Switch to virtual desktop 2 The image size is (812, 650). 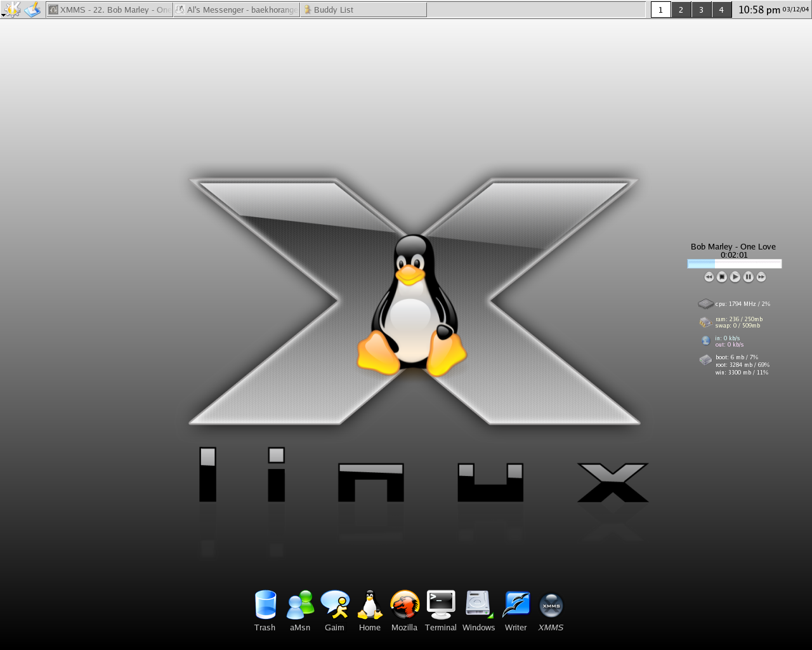681,10
